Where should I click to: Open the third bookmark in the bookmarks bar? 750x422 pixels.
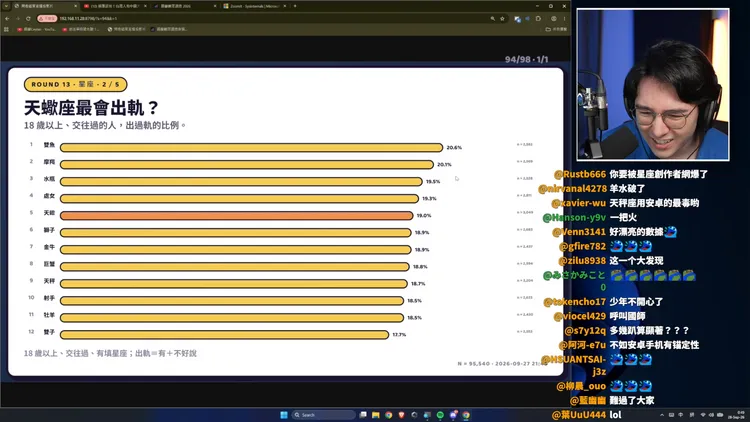point(126,29)
